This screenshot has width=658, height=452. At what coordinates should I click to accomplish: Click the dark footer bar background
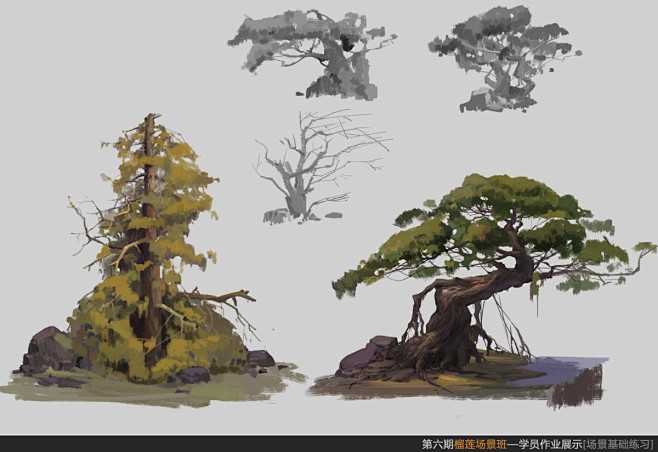(x=210, y=444)
